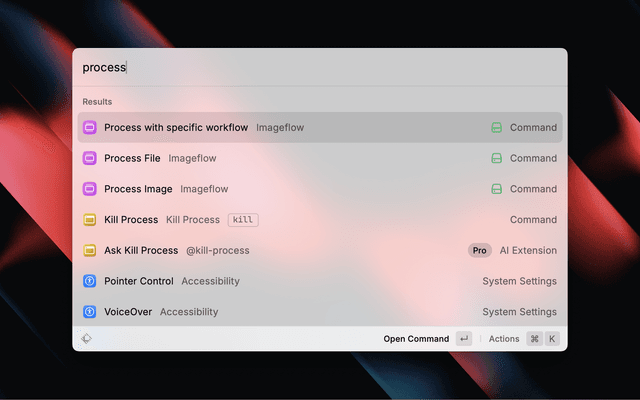Click the blue Accessibility icon for Pointer Control
640x400 pixels.
coord(89,281)
